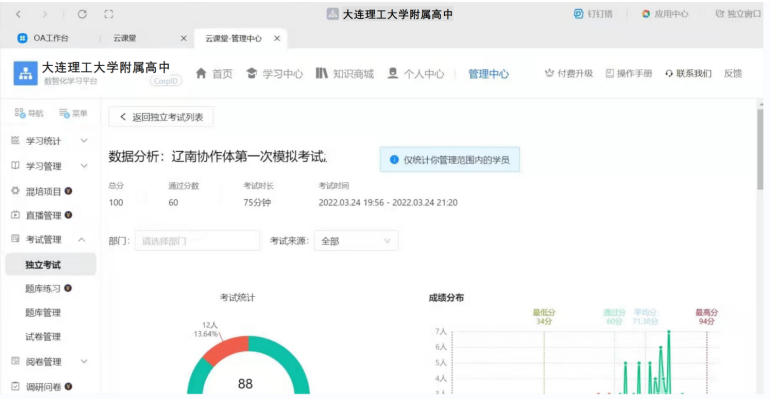Open 题库练习 in the sidebar
This screenshot has height=399, width=770.
43,289
